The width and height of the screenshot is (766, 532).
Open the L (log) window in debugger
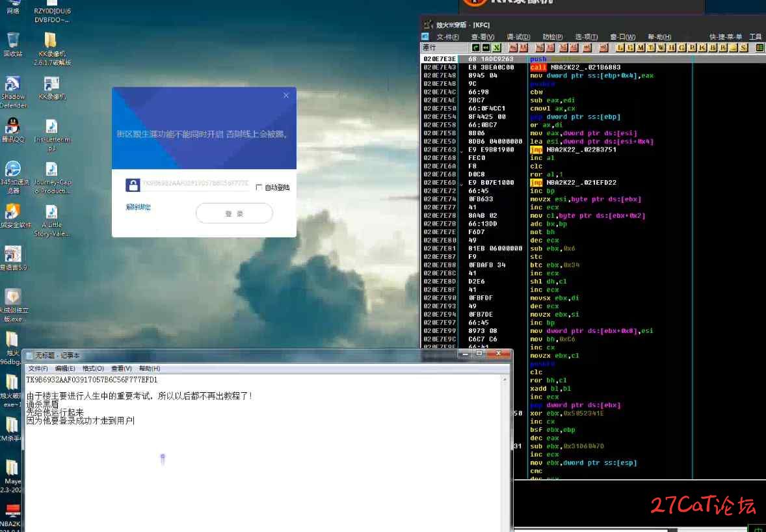pos(620,47)
